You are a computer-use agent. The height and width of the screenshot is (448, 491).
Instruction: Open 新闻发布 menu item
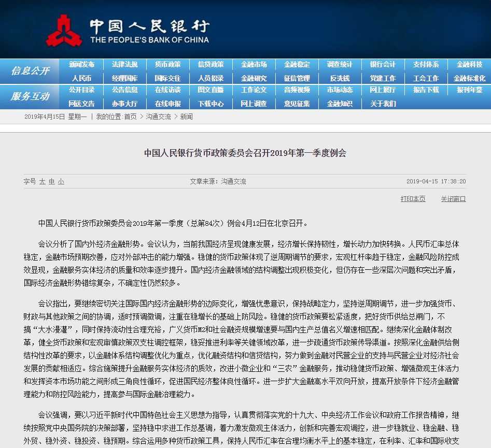(82, 64)
